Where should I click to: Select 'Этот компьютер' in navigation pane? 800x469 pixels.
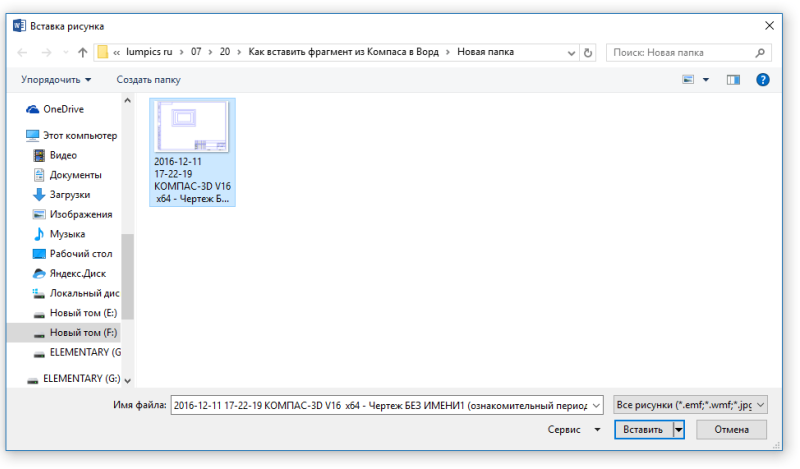click(71, 136)
